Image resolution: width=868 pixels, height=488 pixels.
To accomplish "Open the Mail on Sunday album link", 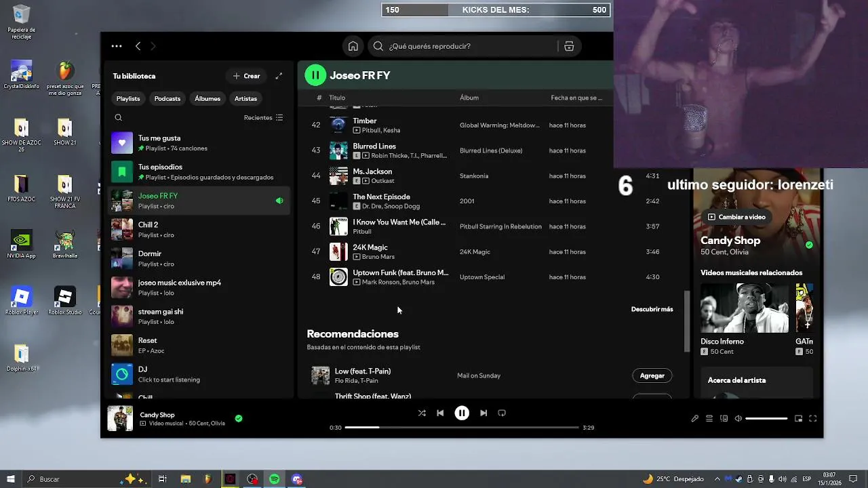I will click(x=479, y=375).
